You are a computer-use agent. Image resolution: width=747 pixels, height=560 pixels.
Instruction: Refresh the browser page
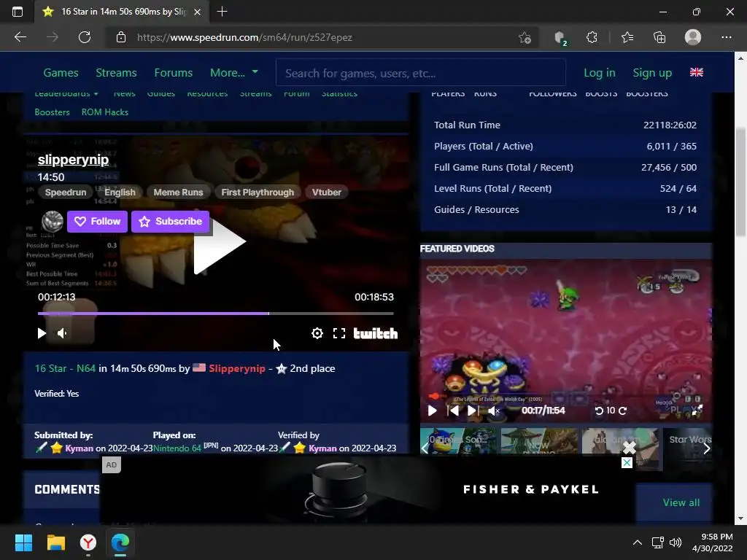click(85, 37)
